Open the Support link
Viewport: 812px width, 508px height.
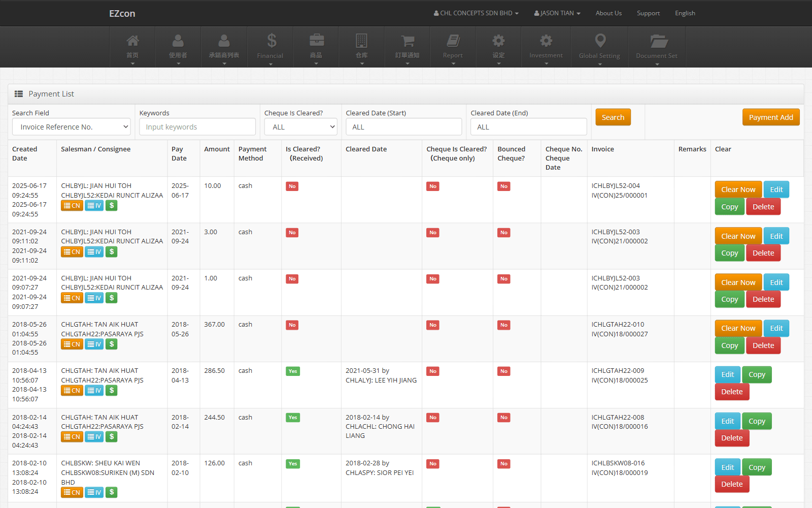[648, 13]
